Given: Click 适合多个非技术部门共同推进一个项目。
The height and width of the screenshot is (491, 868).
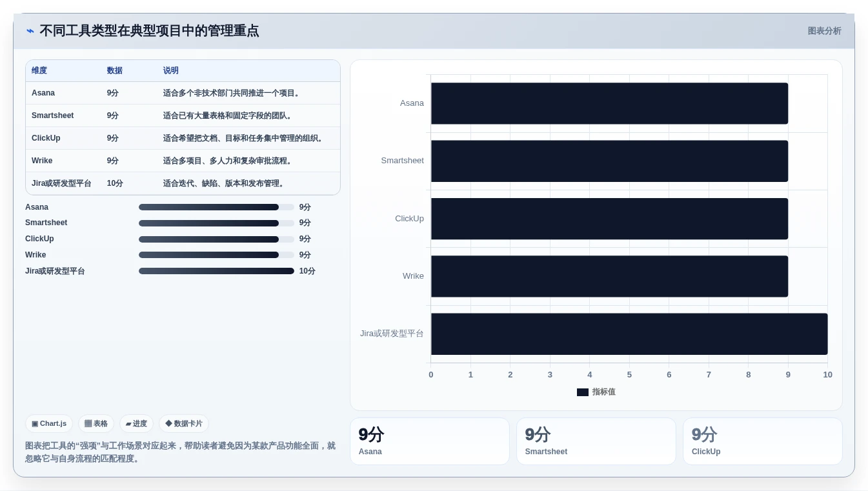Looking at the screenshot, I should pyautogui.click(x=232, y=93).
